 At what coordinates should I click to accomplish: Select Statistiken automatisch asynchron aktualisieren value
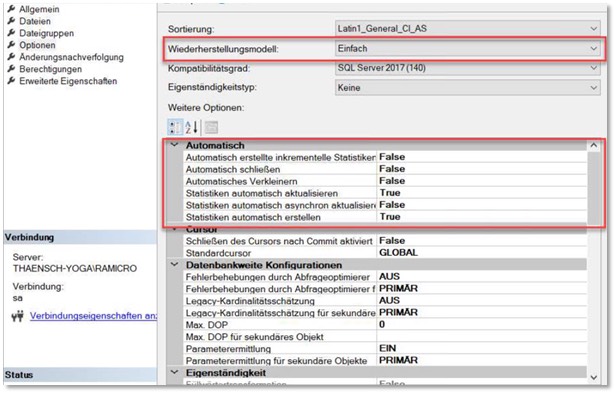[482, 205]
